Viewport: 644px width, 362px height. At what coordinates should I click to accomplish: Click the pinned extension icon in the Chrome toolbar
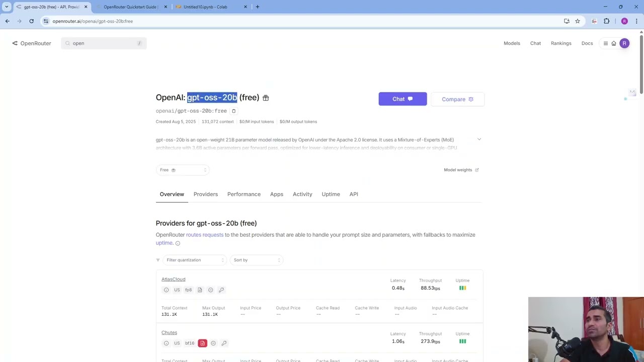click(x=594, y=21)
